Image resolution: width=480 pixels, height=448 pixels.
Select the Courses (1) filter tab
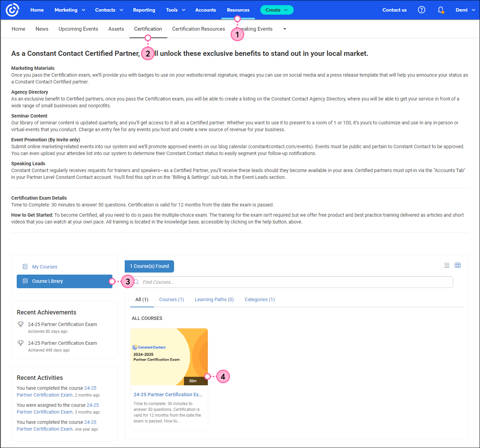point(171,299)
